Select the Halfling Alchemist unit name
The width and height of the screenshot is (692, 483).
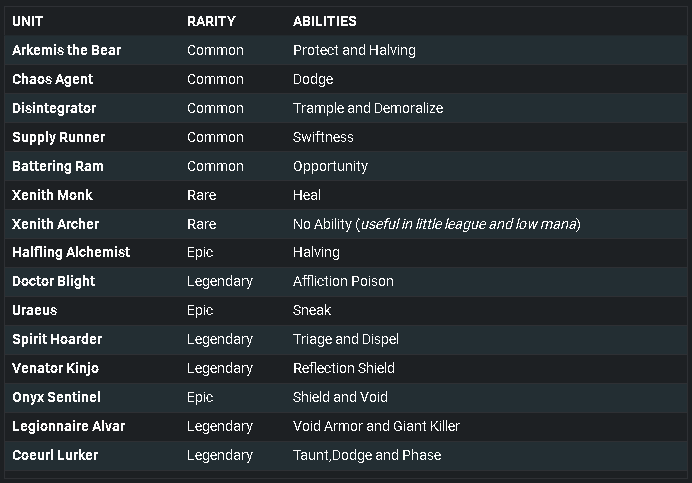pos(71,253)
